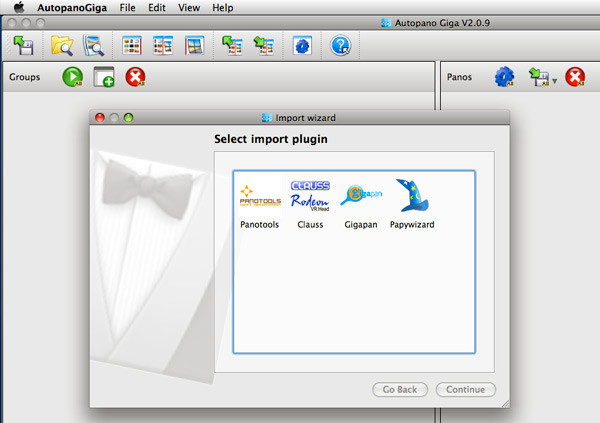Open the Help menu
The height and width of the screenshot is (423, 600).
click(223, 8)
